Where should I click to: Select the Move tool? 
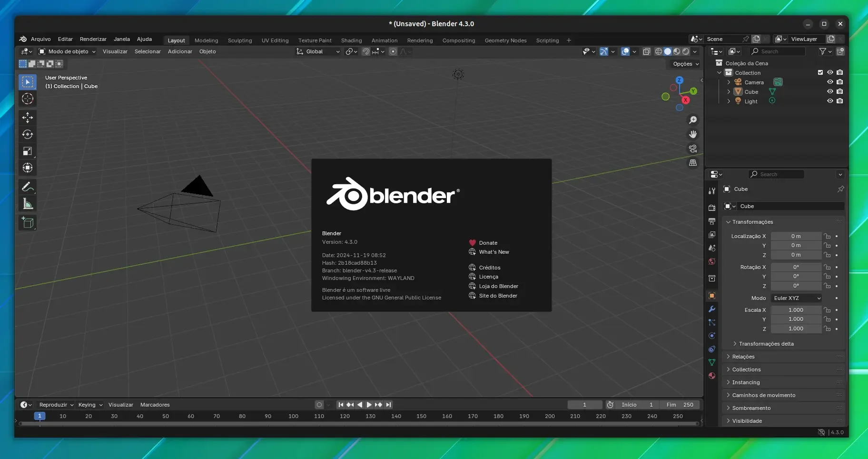[28, 118]
